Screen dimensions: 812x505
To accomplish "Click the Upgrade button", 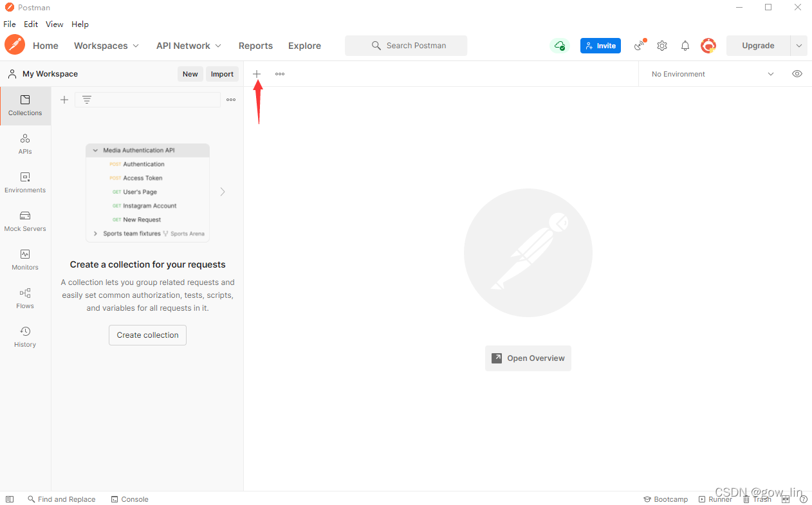I will [758, 46].
